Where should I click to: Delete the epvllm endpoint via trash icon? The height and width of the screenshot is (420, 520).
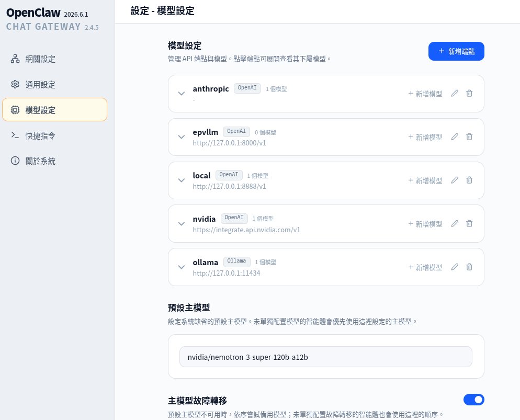(469, 137)
